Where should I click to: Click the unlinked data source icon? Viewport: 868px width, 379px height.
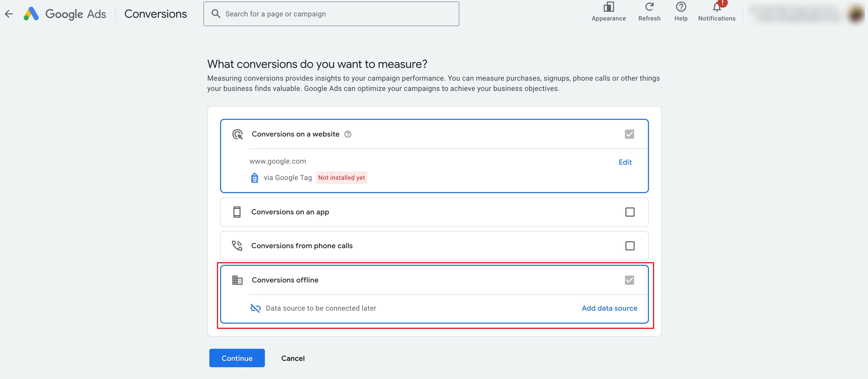(x=255, y=308)
